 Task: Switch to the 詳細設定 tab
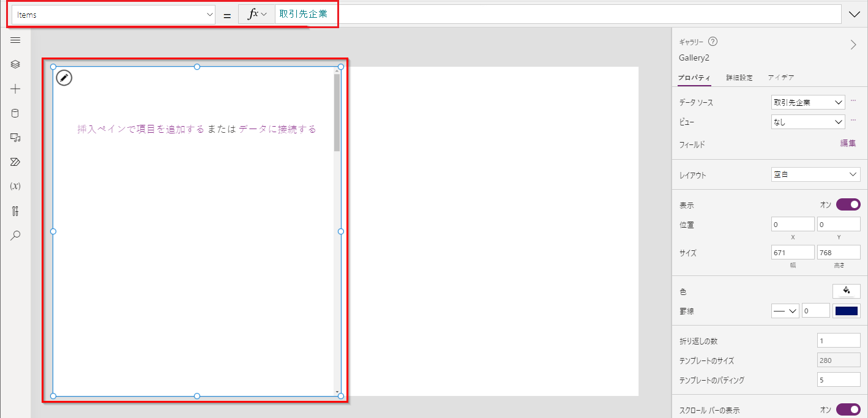tap(739, 77)
